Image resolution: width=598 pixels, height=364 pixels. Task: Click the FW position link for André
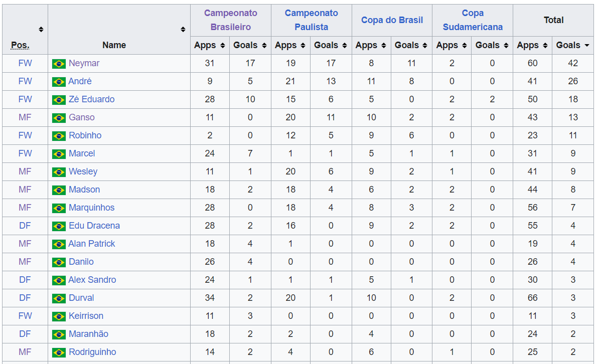coord(25,81)
